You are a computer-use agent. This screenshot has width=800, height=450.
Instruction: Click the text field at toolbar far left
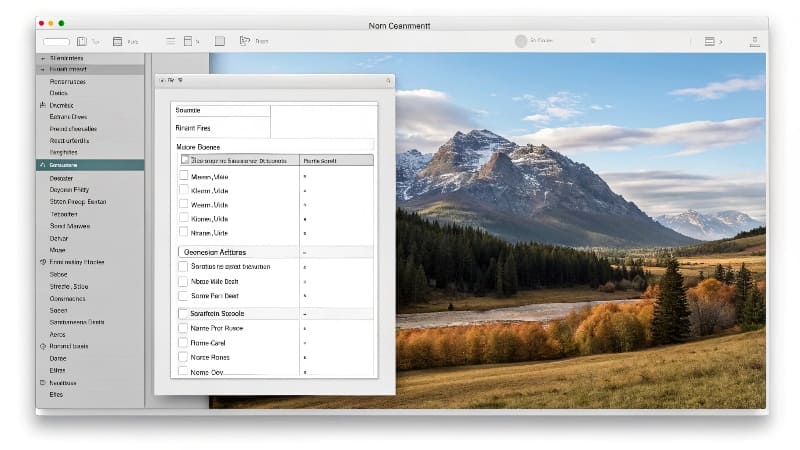click(x=57, y=41)
